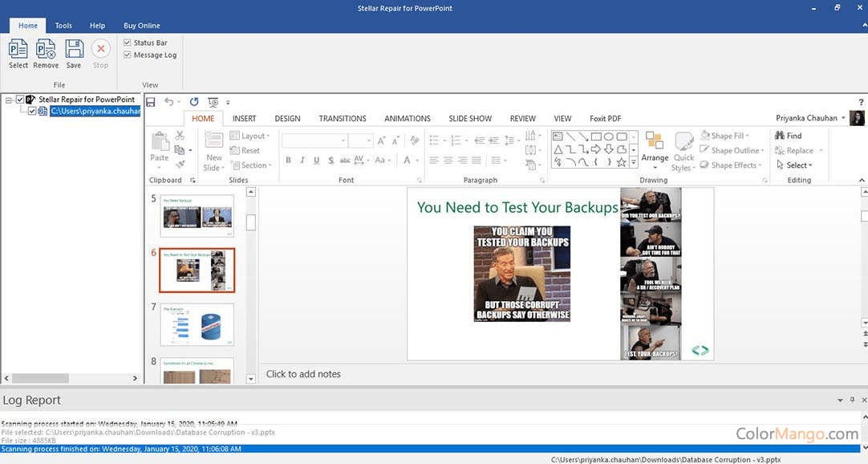This screenshot has width=868, height=464.
Task: Click the Select file icon
Action: (18, 50)
